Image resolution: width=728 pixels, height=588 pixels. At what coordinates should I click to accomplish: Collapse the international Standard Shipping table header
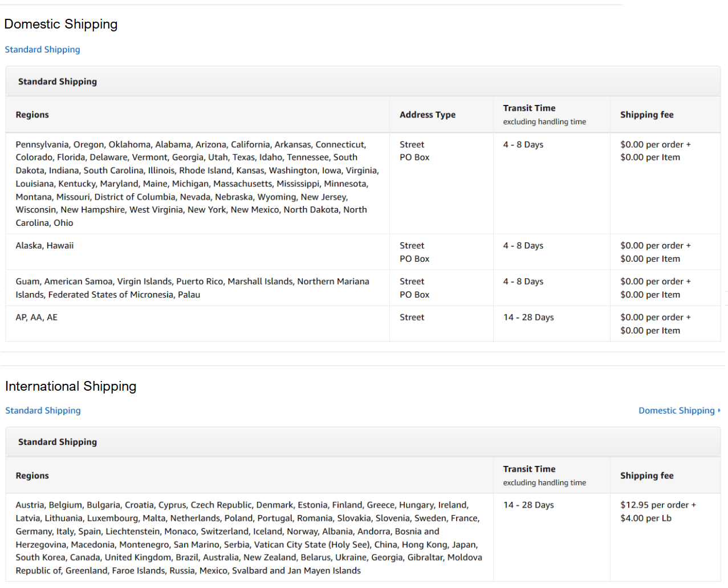point(57,441)
